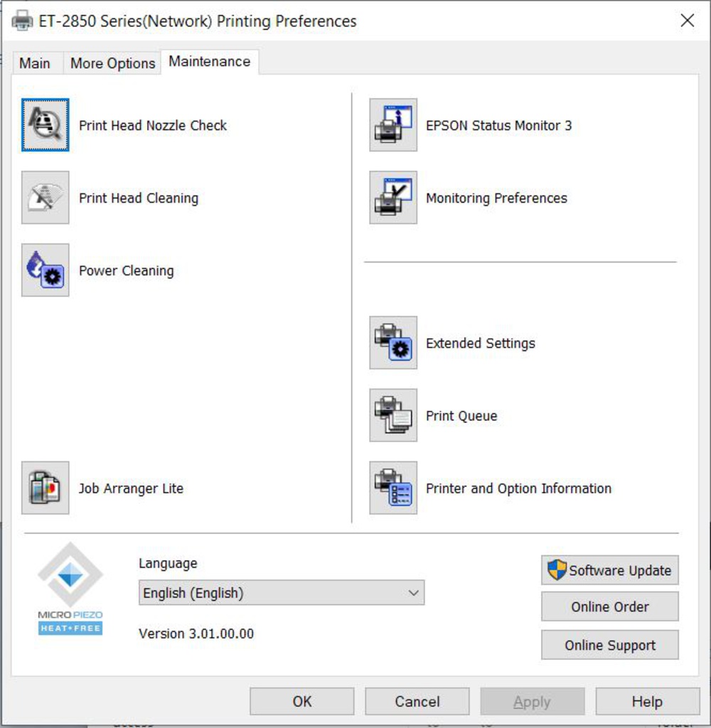Run Power Cleaning from its icon
This screenshot has width=711, height=728.
click(46, 270)
